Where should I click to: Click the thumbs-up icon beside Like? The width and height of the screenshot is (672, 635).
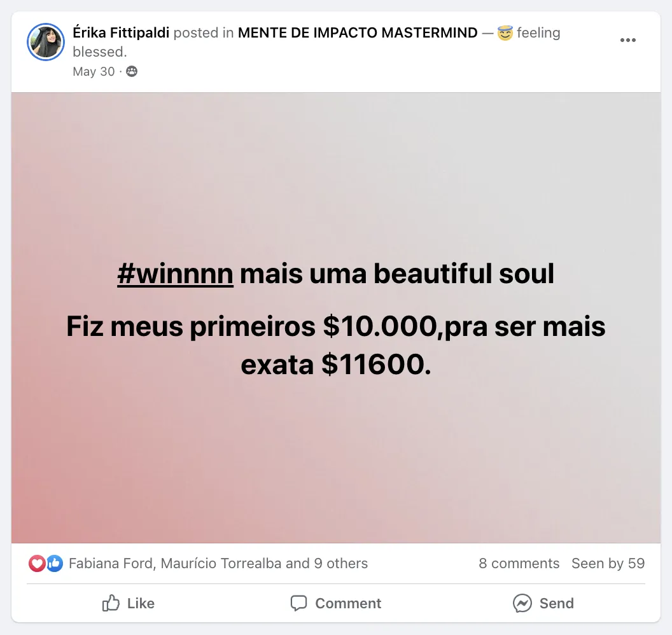(x=111, y=603)
